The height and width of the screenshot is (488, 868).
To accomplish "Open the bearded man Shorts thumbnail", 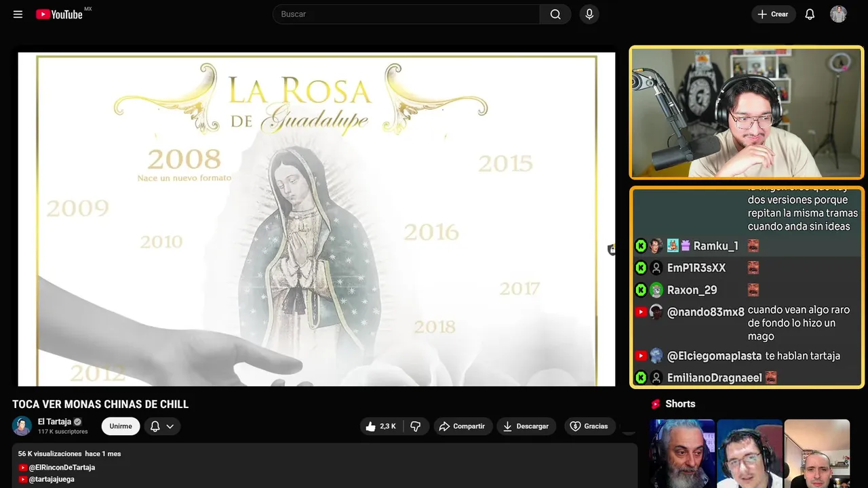I will point(682,453).
